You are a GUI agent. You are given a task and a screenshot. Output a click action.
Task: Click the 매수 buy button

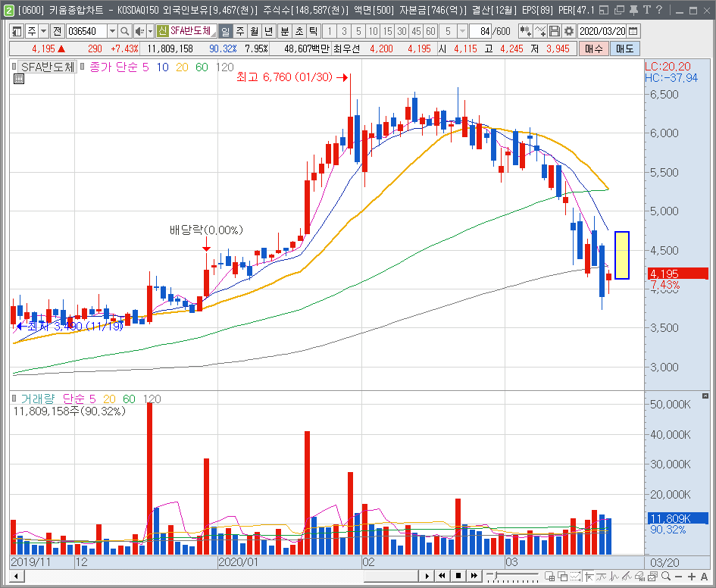(x=593, y=48)
